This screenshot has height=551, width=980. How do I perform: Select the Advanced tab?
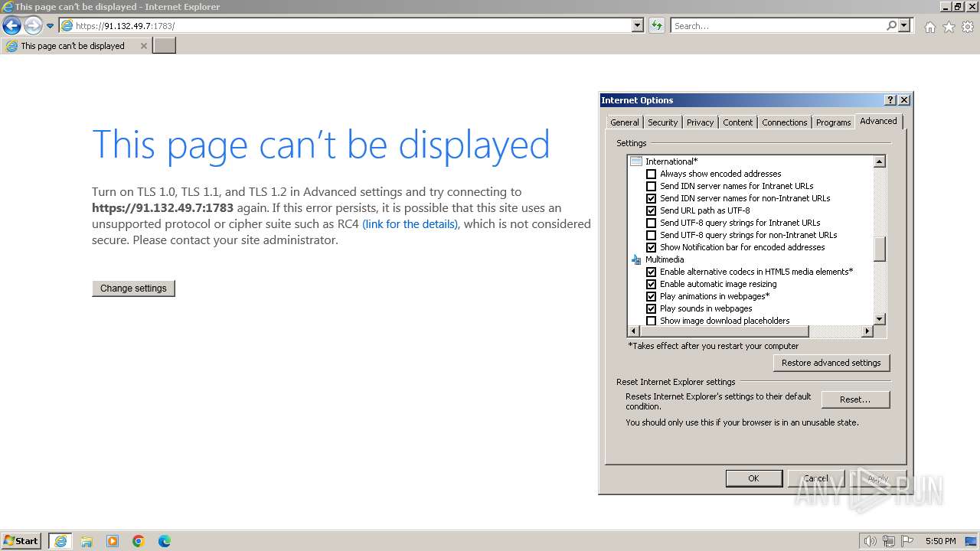[x=878, y=121]
